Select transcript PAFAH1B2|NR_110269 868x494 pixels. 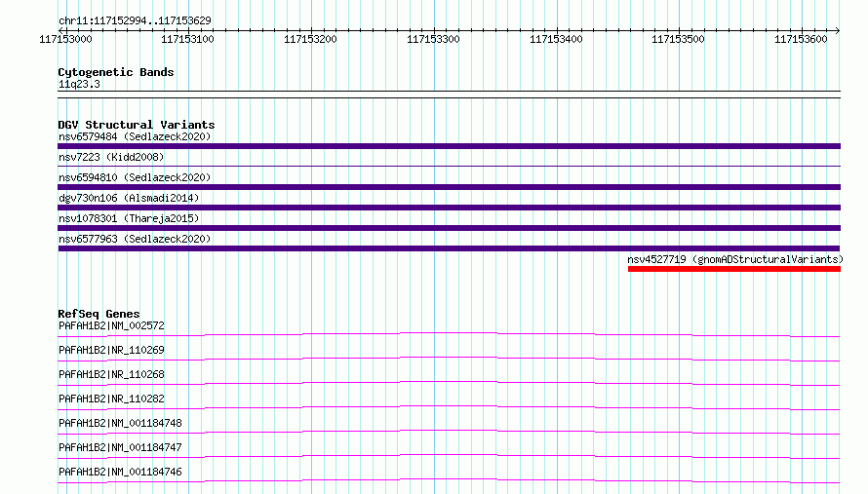click(111, 350)
